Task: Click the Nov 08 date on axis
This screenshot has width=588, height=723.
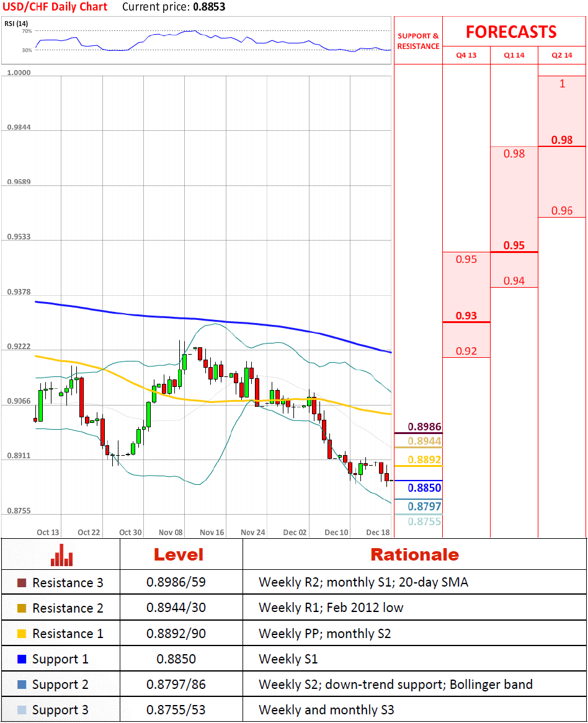Action: (171, 533)
